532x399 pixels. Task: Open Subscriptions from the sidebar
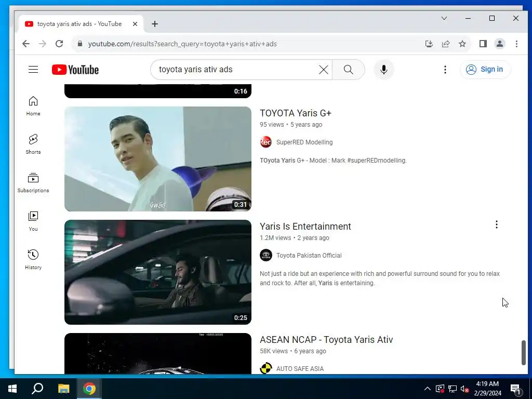(33, 183)
